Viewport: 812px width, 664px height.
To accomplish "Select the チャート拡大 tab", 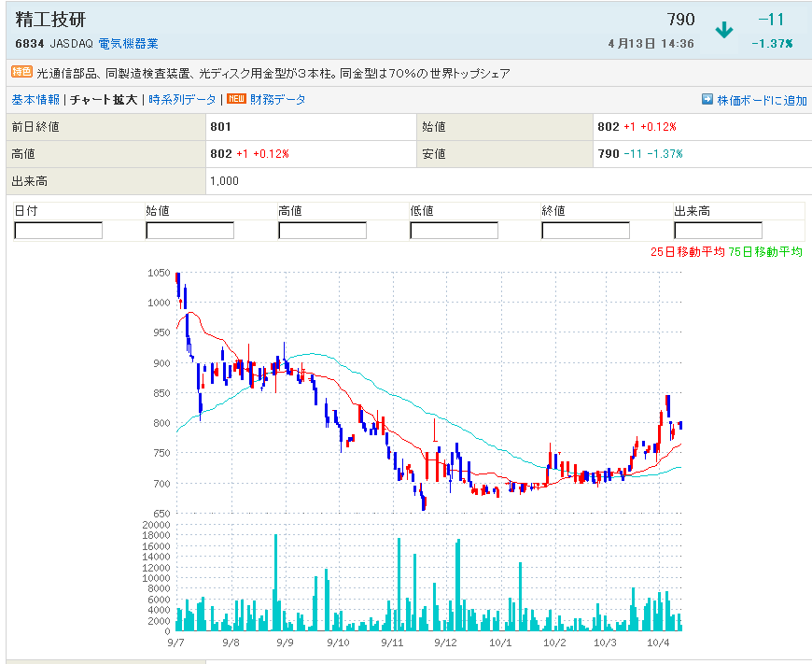I will click(x=104, y=100).
